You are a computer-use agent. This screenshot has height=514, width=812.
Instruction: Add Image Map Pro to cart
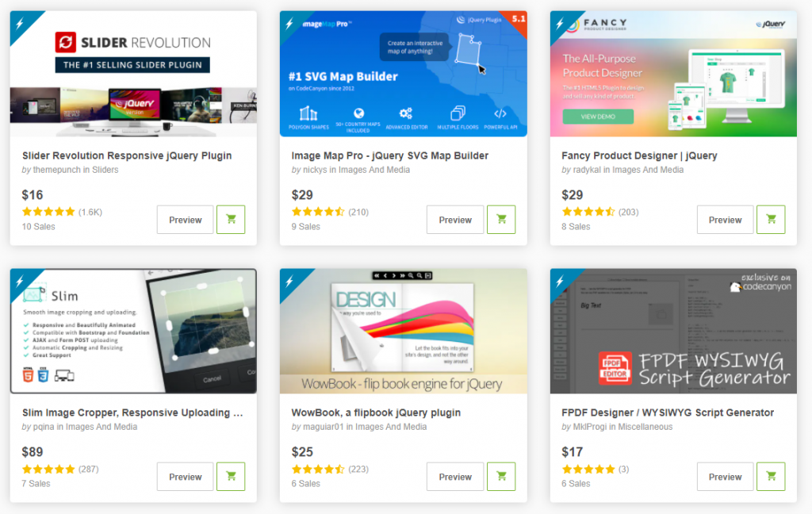[x=501, y=220]
